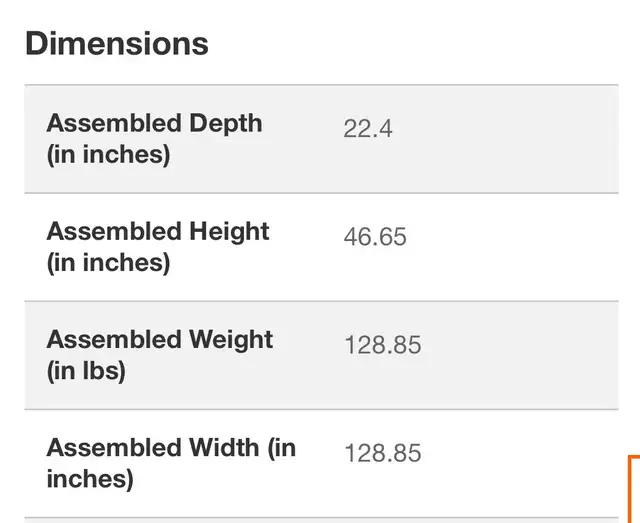Image resolution: width=640 pixels, height=523 pixels.
Task: Click the word Weight in the third row
Action: (231, 340)
